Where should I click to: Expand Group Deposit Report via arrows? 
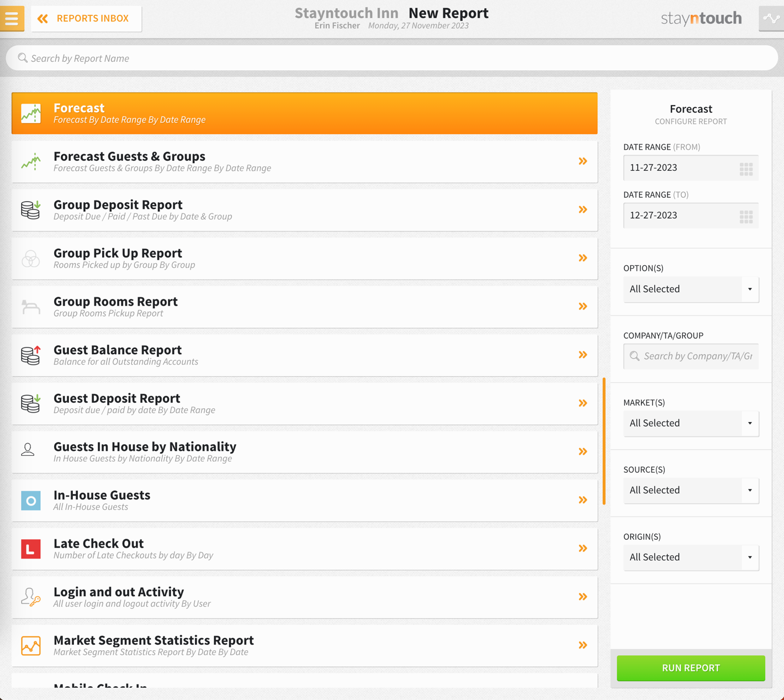pyautogui.click(x=583, y=210)
